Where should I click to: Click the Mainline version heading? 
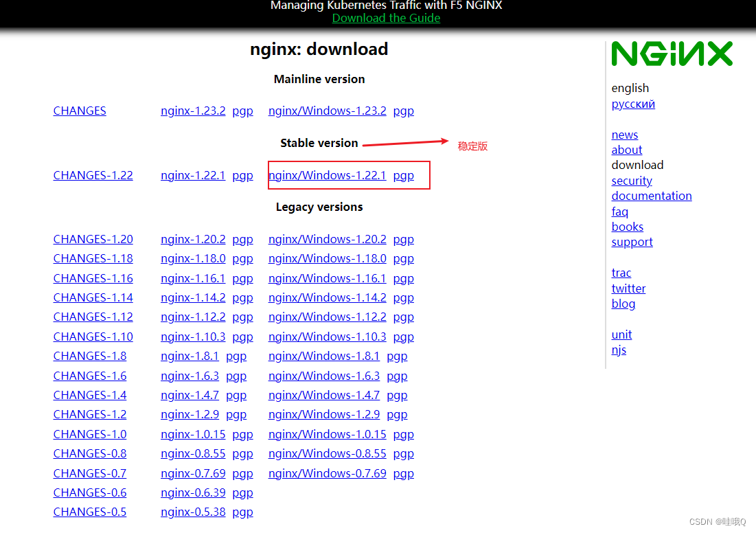(x=319, y=79)
